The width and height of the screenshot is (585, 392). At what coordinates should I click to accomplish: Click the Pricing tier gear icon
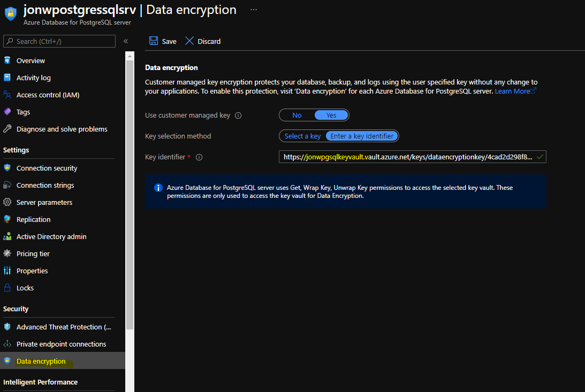click(7, 253)
